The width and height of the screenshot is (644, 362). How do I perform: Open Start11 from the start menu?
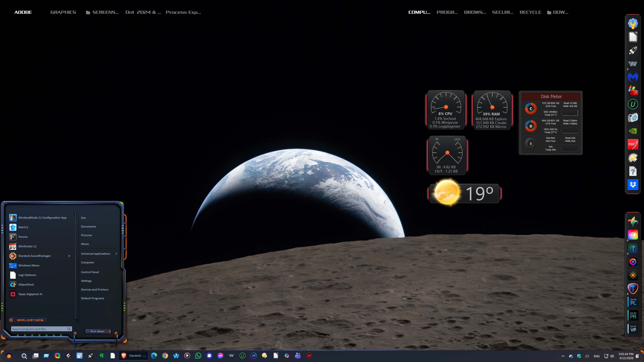(23, 227)
